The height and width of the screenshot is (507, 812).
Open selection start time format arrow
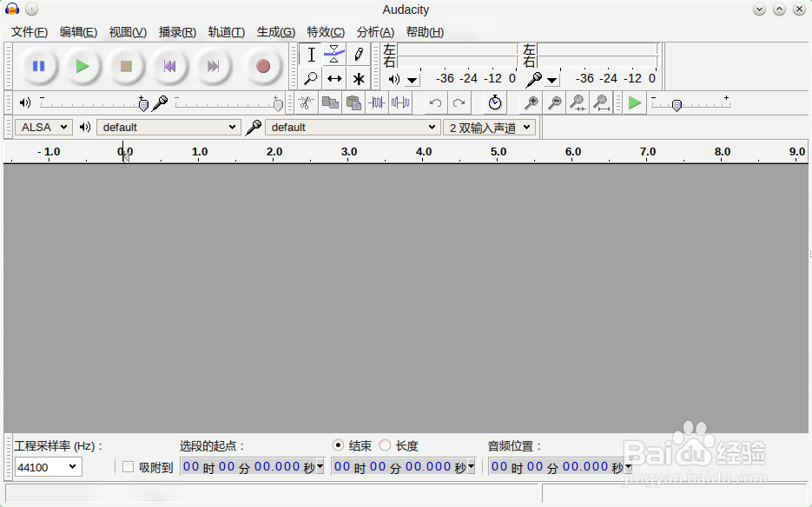[x=320, y=466]
